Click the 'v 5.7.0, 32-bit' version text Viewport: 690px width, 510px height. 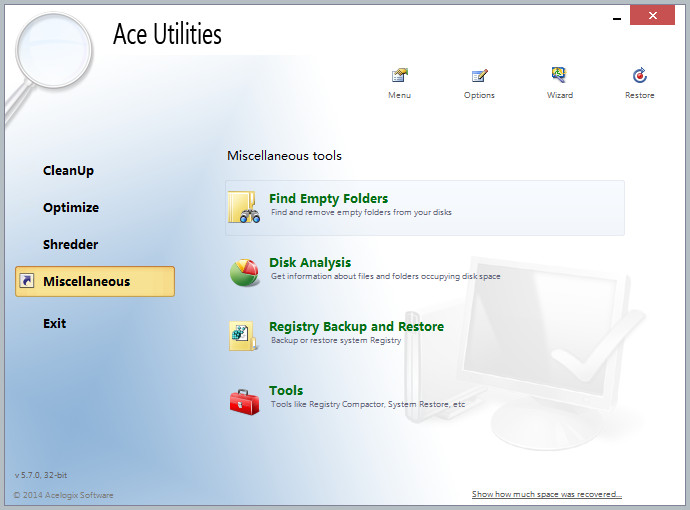coord(40,475)
